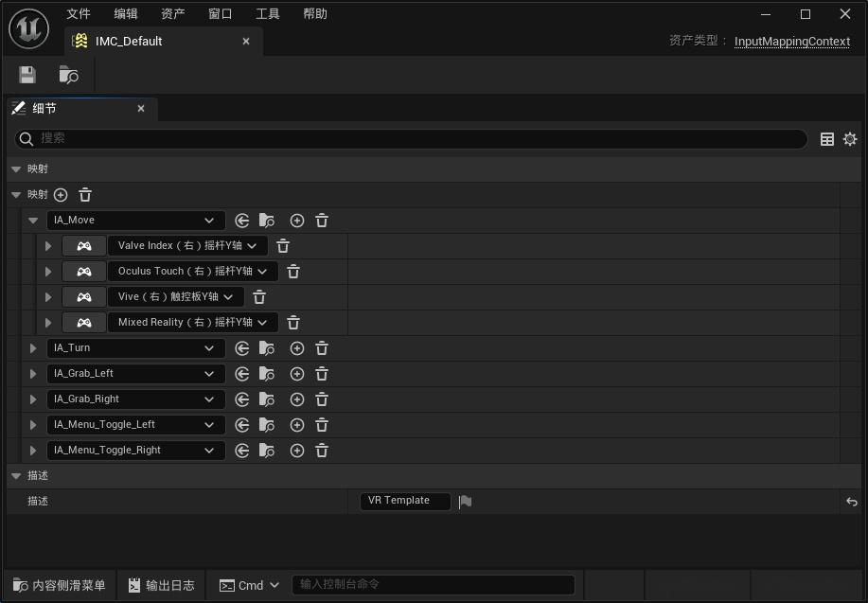
Task: Revert the description field to default
Action: pyautogui.click(x=850, y=501)
